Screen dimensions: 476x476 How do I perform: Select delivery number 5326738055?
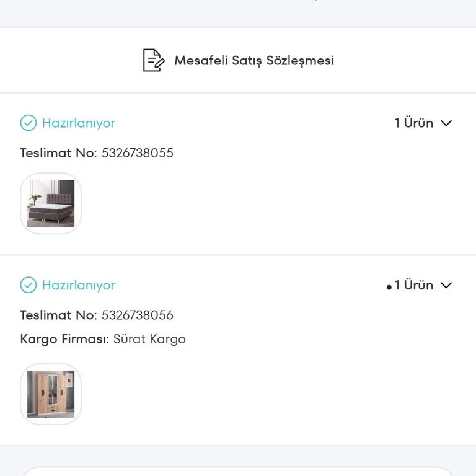pos(138,153)
